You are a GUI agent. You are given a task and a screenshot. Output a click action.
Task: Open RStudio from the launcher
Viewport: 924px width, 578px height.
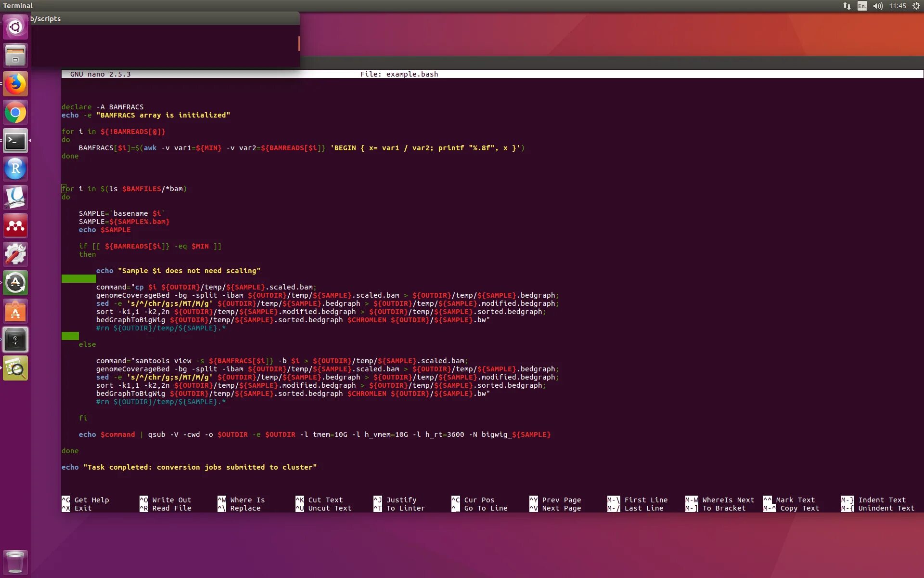click(15, 169)
